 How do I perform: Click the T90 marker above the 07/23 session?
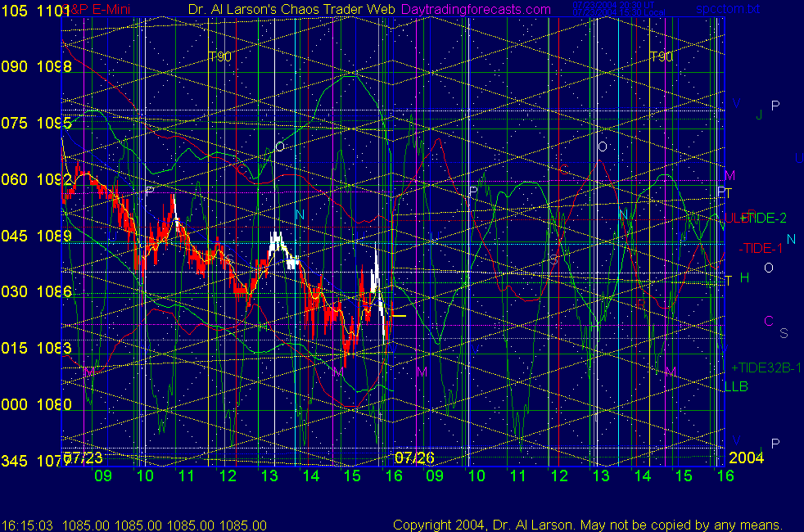coord(220,56)
